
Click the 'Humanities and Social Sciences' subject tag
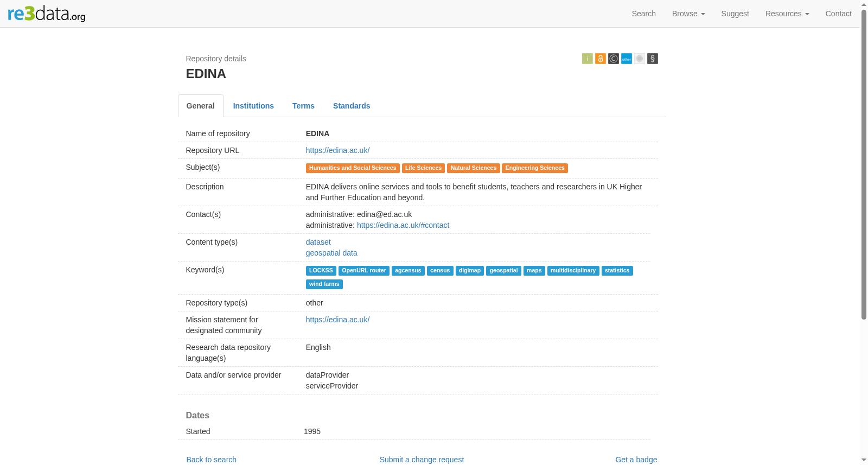pyautogui.click(x=353, y=168)
